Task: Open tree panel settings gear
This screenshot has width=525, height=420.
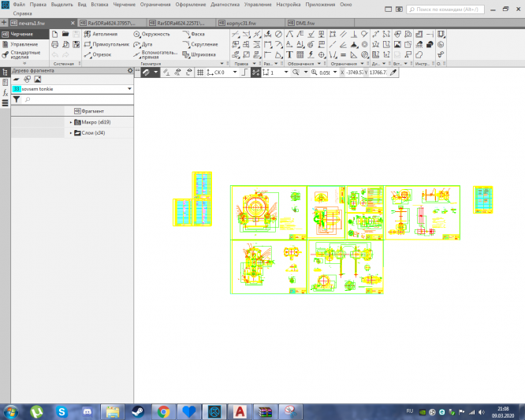Action: click(130, 71)
